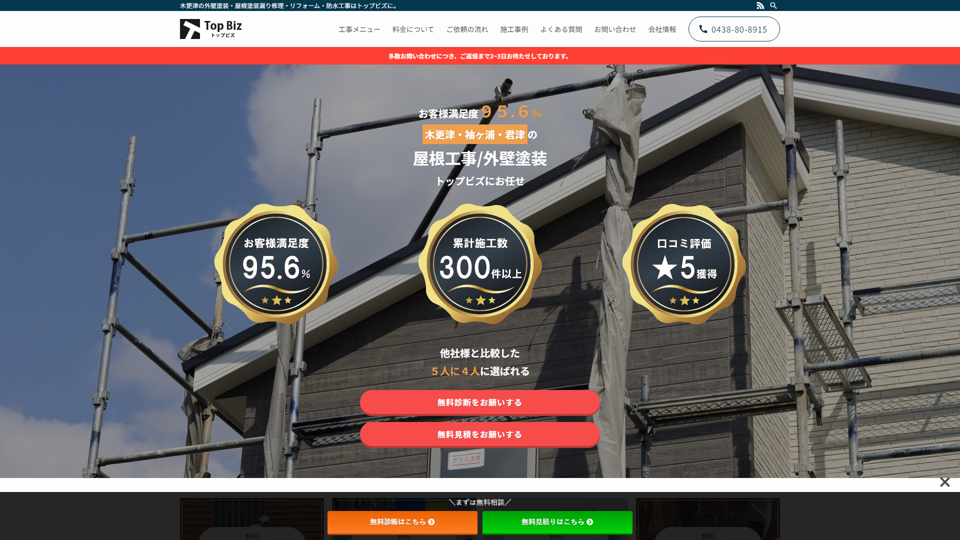Click the 累計施工数 300件以上 gold badge
Screen dimensions: 960x540
tap(480, 264)
